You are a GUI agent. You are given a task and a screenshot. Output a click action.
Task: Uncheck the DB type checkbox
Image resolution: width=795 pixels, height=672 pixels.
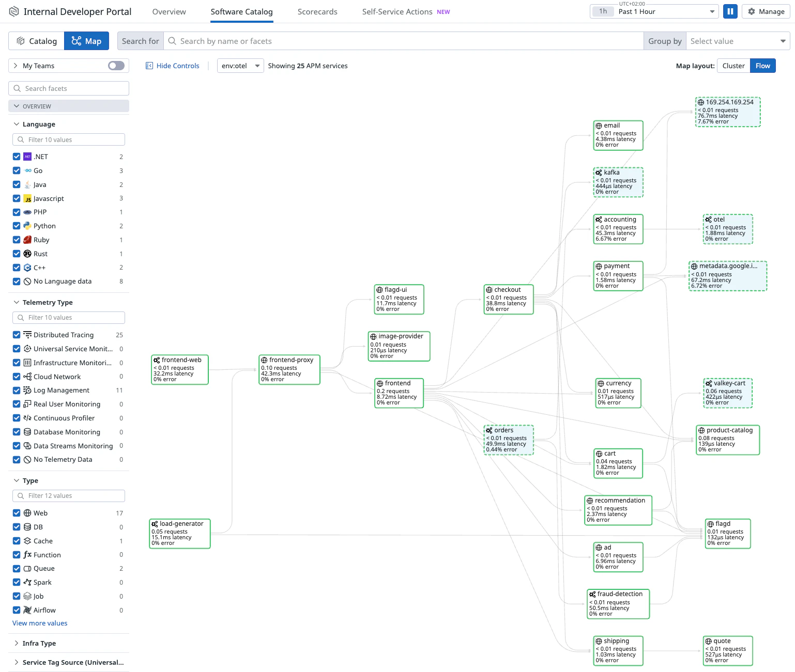coord(17,527)
